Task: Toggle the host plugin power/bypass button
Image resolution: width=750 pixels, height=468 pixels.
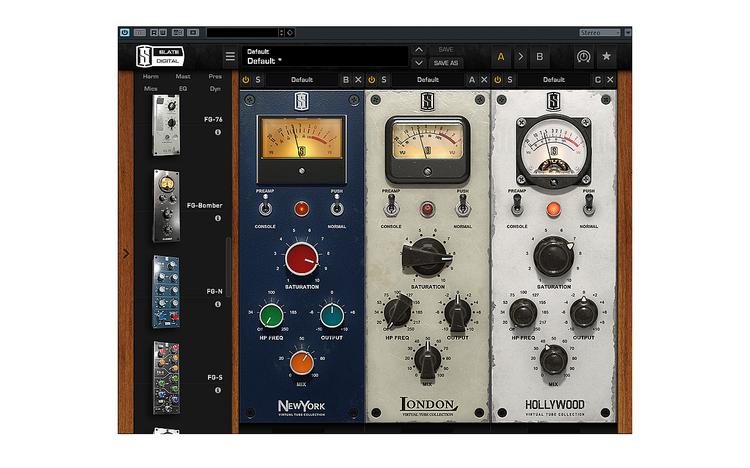Action: (x=125, y=33)
